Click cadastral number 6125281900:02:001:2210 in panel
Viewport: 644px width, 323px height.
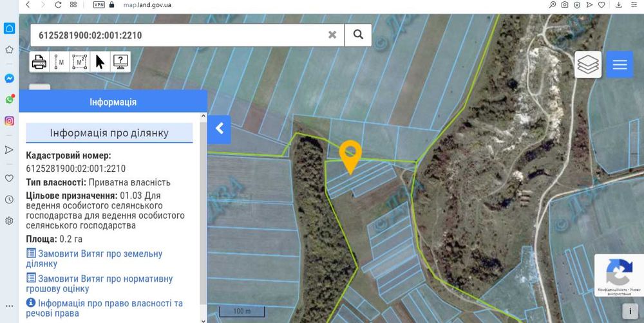point(75,169)
